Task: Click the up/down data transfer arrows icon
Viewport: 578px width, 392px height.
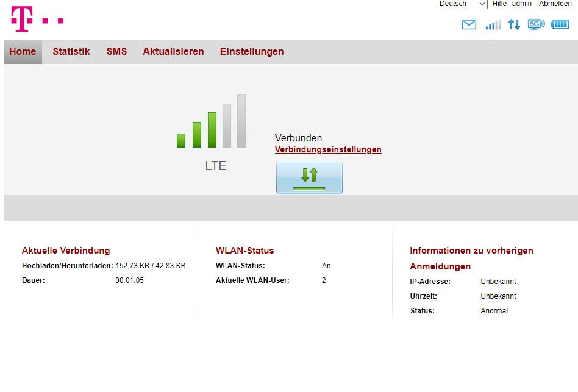Action: click(514, 25)
